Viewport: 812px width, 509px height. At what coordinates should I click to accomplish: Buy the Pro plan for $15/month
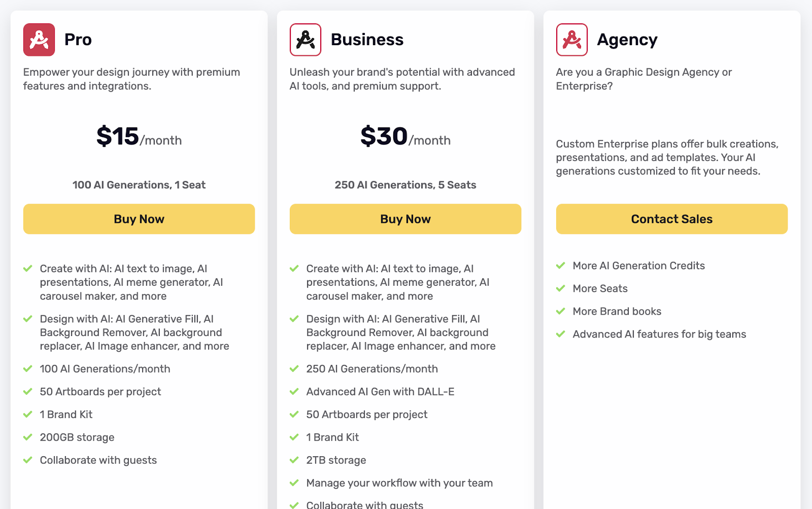(139, 219)
